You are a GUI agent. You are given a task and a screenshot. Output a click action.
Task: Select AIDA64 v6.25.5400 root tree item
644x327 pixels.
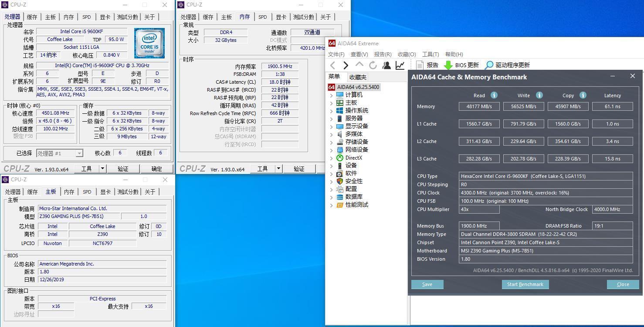(353, 87)
